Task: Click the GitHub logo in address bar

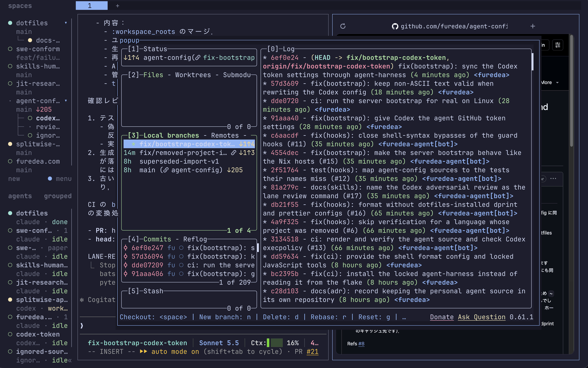Action: pos(395,26)
